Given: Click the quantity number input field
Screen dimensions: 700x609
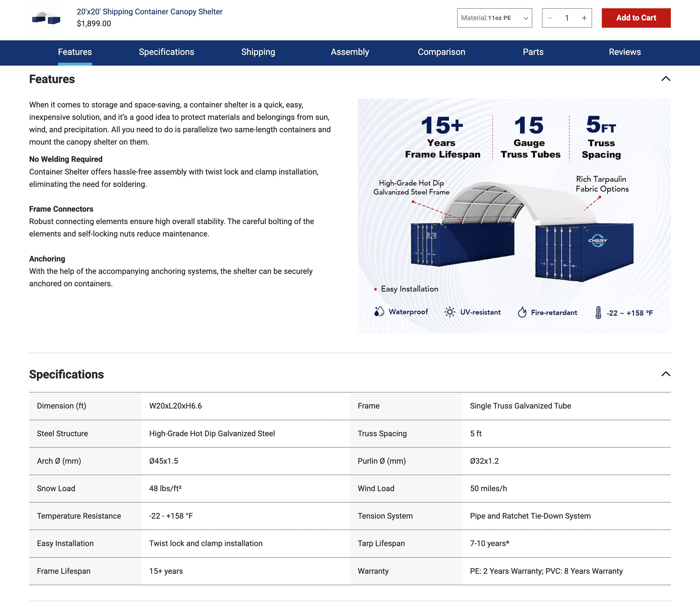Looking at the screenshot, I should (x=567, y=18).
